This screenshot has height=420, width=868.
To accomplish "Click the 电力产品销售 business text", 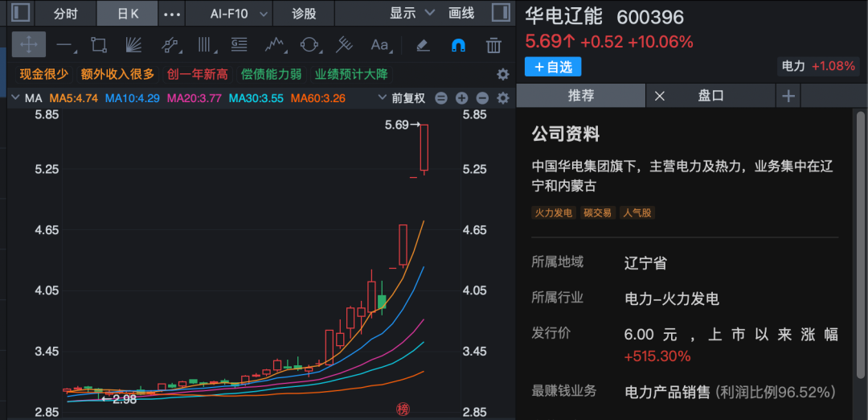I will (667, 393).
